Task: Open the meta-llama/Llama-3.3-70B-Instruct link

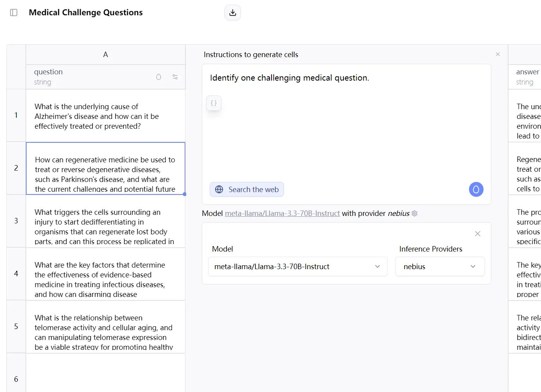Action: click(x=282, y=214)
